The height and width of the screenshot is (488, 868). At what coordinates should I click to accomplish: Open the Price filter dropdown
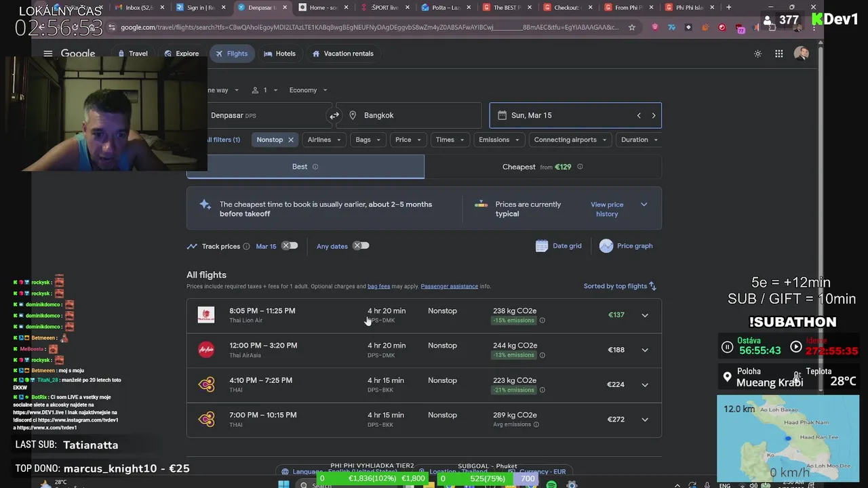click(x=408, y=140)
